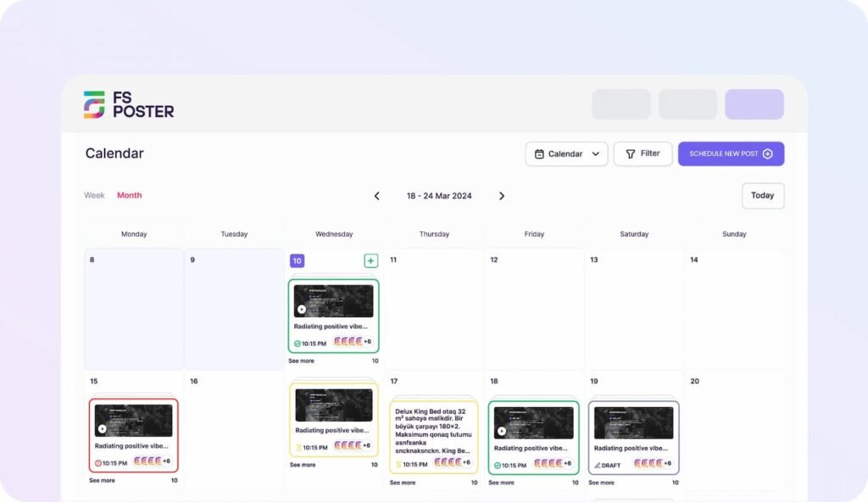
Task: Click green check status icon on day 10 post
Action: (298, 343)
